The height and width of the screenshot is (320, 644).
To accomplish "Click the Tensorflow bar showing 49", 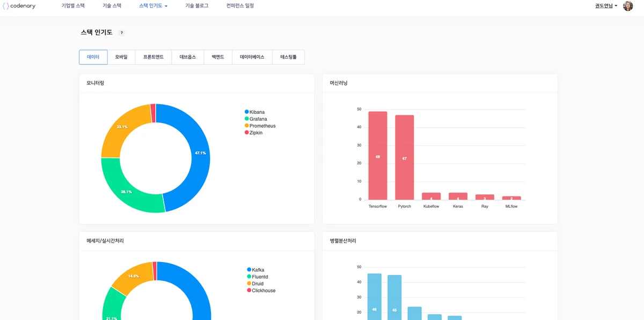I will point(378,156).
